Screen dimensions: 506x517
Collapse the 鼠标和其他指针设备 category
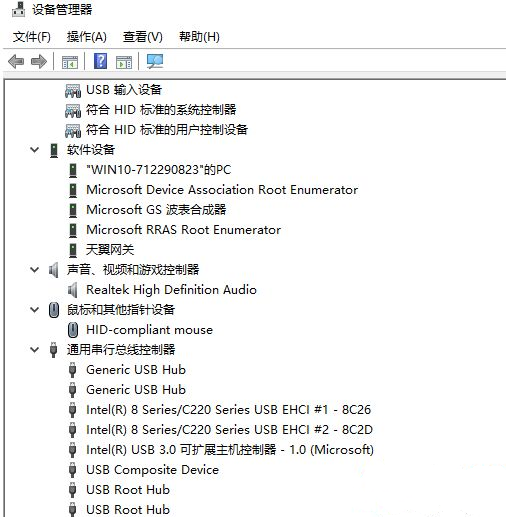click(35, 310)
